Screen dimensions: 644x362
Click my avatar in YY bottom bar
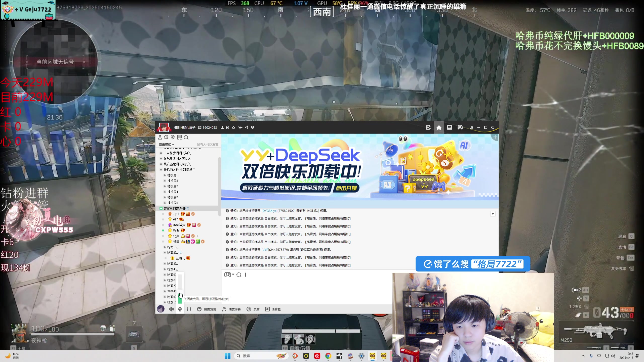coord(161,309)
